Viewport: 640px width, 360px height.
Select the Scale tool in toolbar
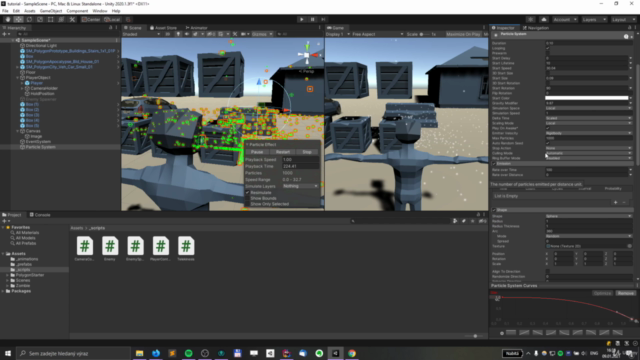coord(40,19)
